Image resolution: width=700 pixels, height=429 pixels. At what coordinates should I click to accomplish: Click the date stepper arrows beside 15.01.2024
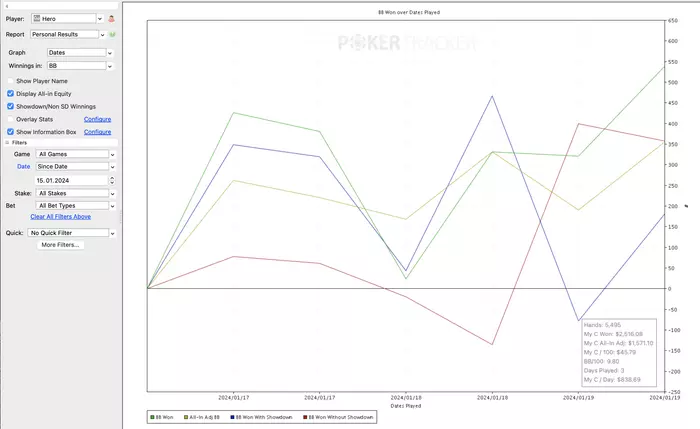click(x=112, y=180)
